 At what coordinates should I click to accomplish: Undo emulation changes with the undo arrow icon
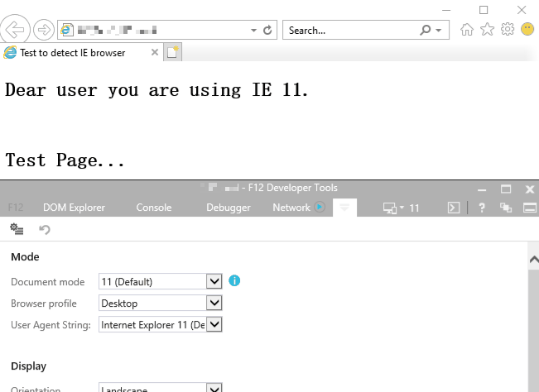45,229
